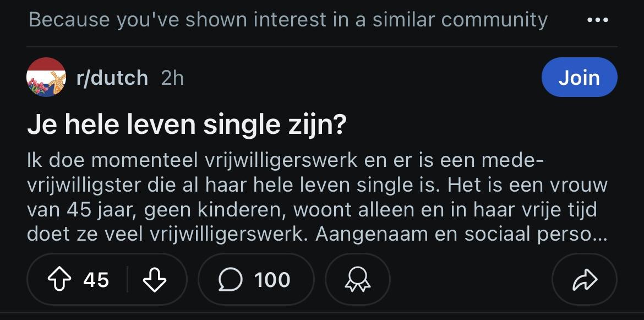Downvote the r/dutch post
The width and height of the screenshot is (644, 320).
(x=155, y=280)
